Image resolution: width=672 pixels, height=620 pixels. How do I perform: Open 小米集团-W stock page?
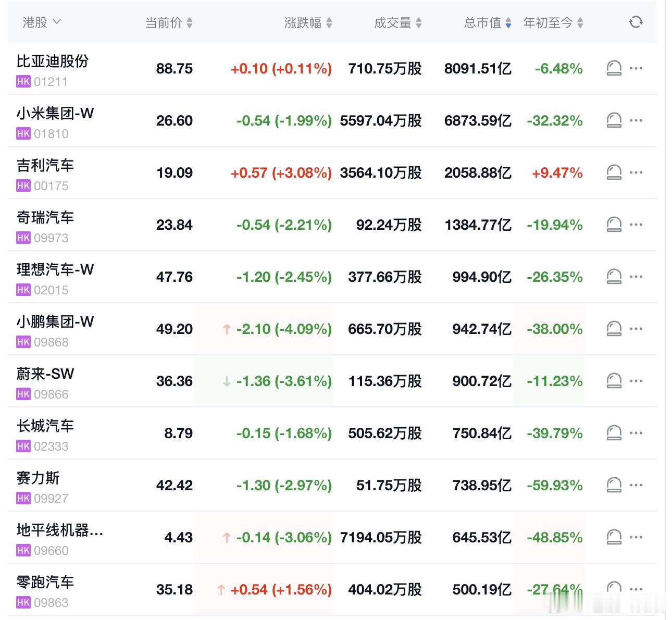point(55,113)
